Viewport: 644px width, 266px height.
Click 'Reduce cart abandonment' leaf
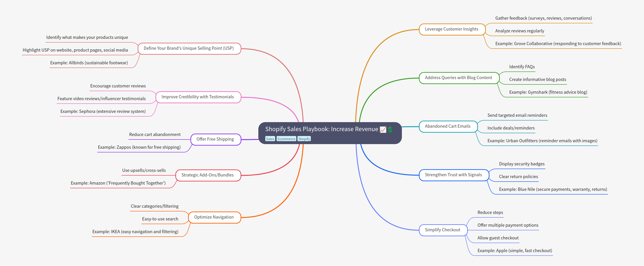[155, 135]
